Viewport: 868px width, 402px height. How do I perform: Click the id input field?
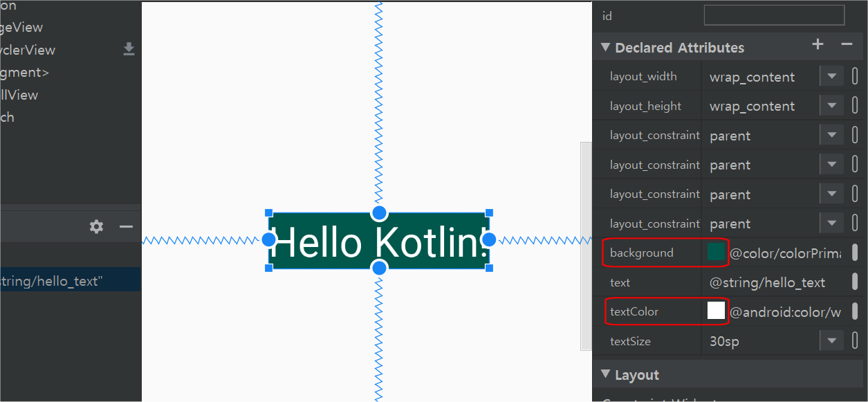coord(774,15)
